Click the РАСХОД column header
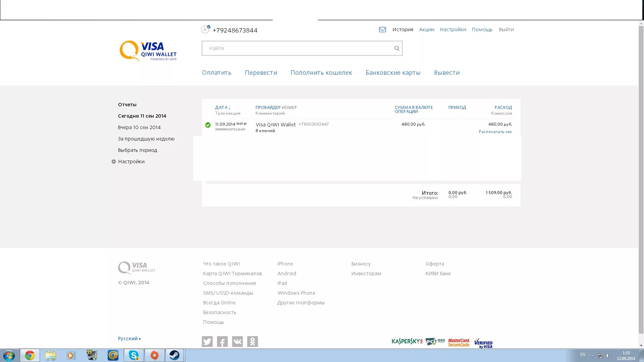 [x=503, y=108]
